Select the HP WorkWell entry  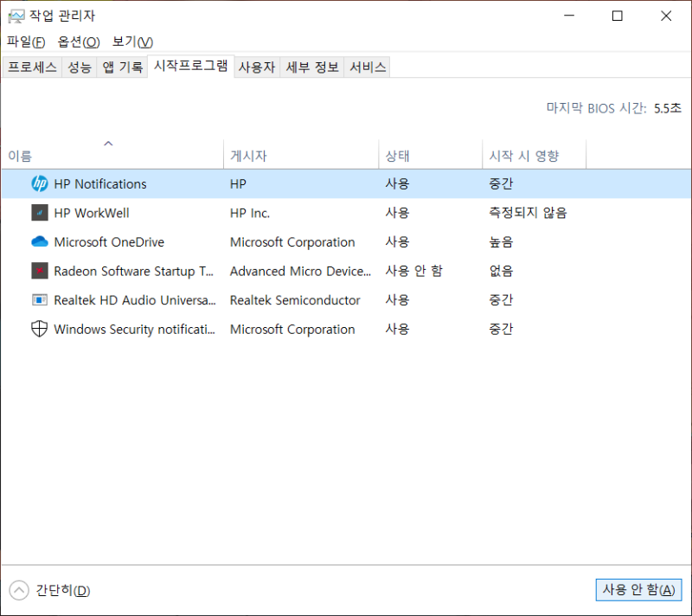(92, 213)
